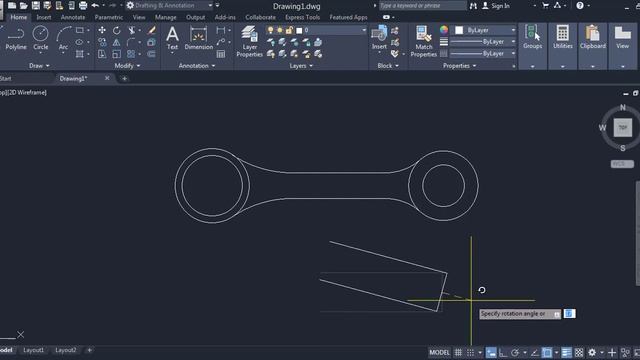The image size is (640, 360).
Task: Expand the Modify panel
Action: point(127,66)
